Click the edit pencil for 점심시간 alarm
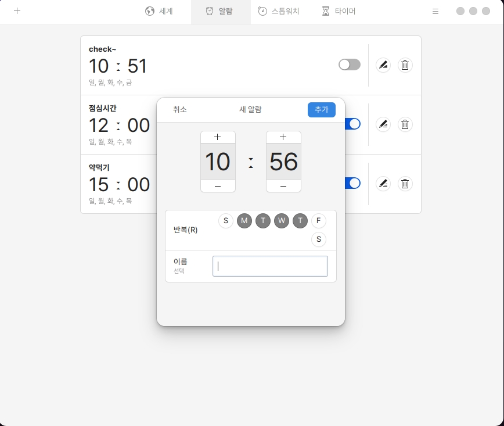The height and width of the screenshot is (426, 504). pos(383,124)
